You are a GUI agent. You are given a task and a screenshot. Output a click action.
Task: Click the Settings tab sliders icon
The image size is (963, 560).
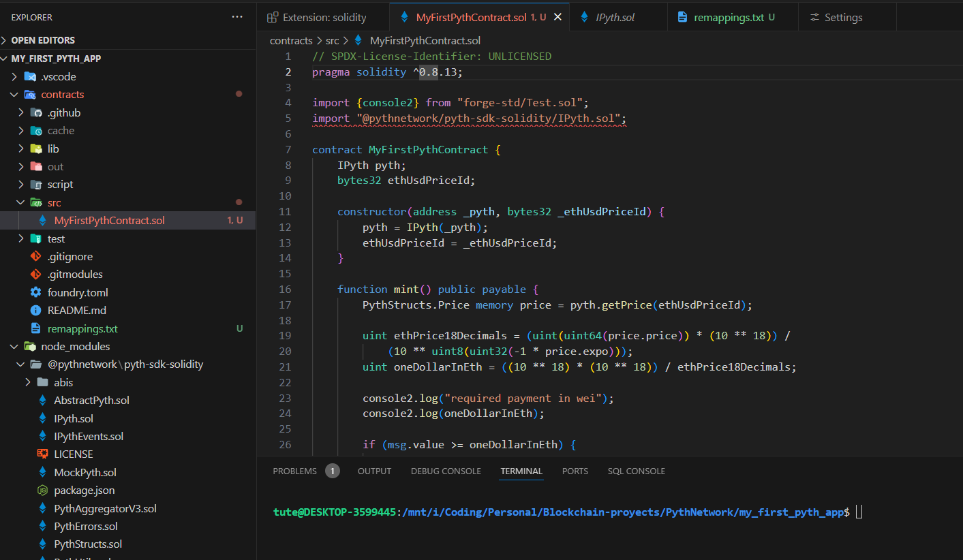point(814,17)
